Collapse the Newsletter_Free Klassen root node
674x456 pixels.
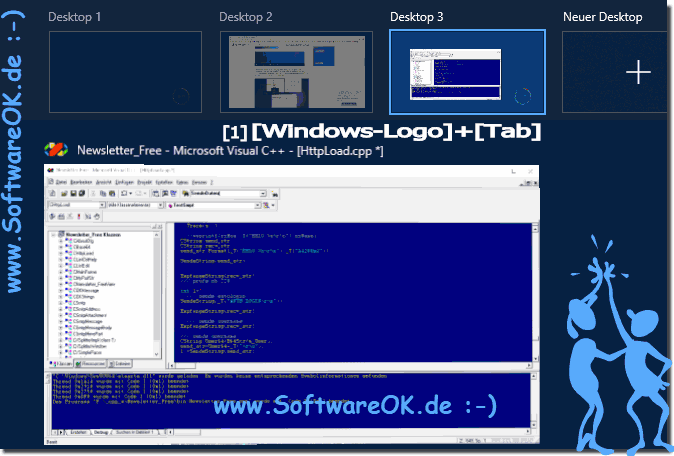pos(53,235)
